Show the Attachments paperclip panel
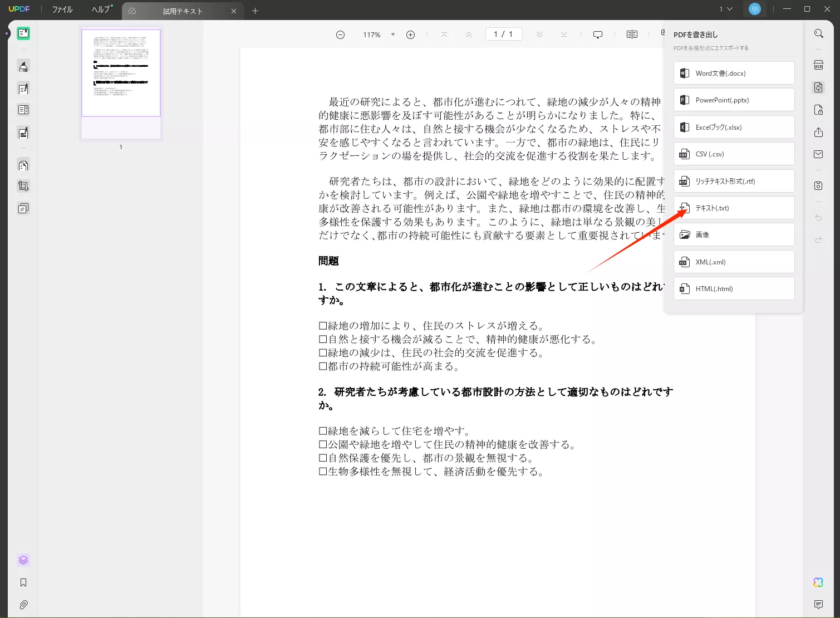 coord(23,605)
